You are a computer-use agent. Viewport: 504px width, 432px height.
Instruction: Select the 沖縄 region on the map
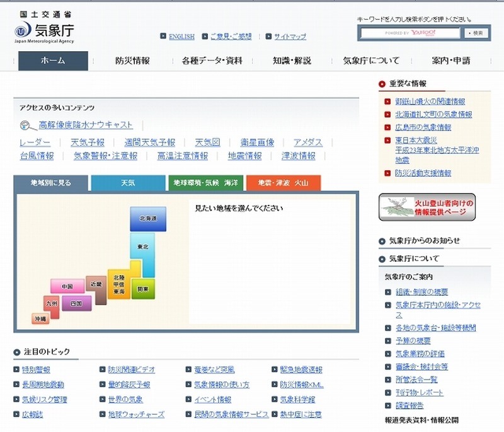[40, 319]
